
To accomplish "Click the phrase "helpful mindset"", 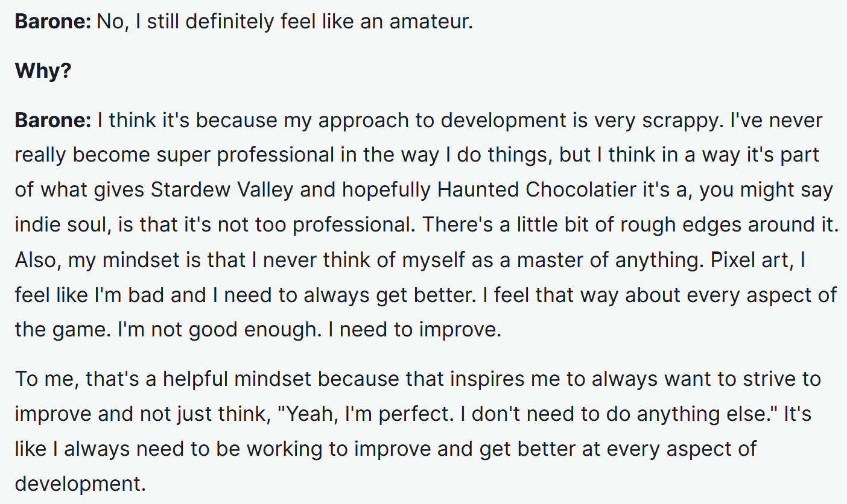I will tap(237, 379).
